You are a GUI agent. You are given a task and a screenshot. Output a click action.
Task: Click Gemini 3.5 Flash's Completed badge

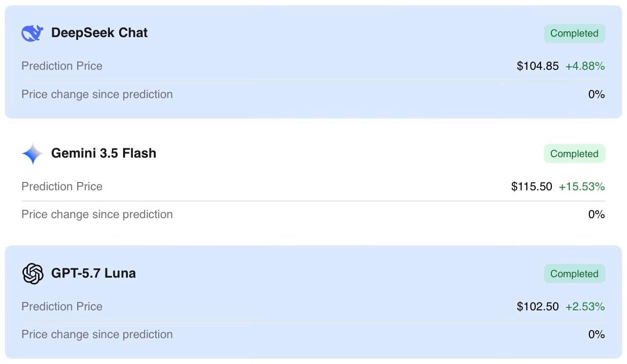point(574,154)
